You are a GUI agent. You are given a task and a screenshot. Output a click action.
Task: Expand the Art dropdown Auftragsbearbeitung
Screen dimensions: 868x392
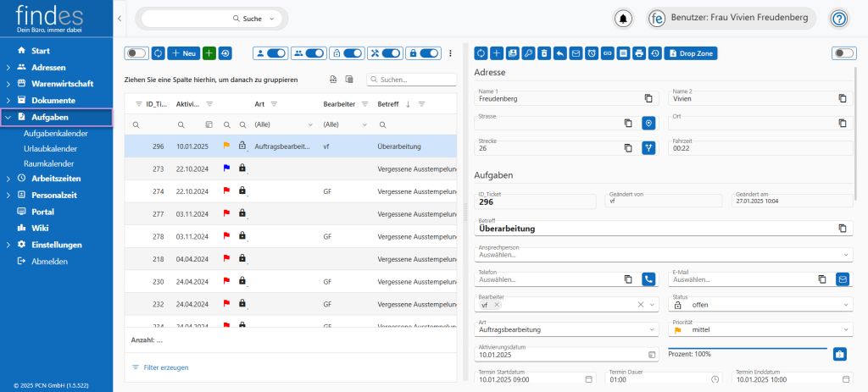(565, 329)
